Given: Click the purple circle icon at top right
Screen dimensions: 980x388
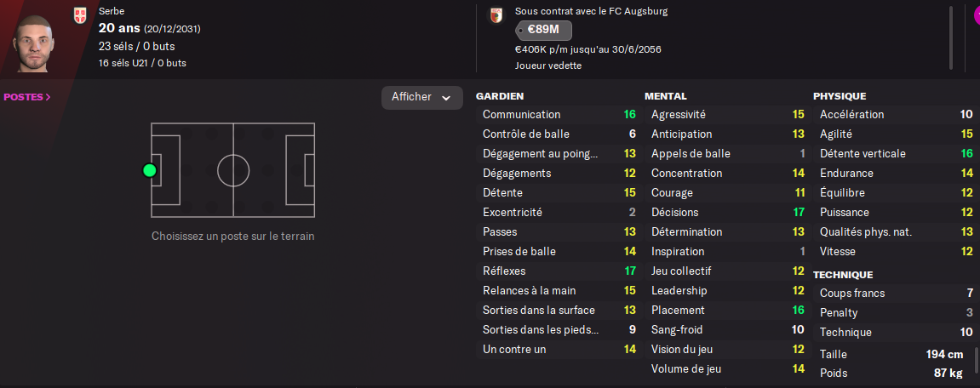Looking at the screenshot, I should (976, 14).
